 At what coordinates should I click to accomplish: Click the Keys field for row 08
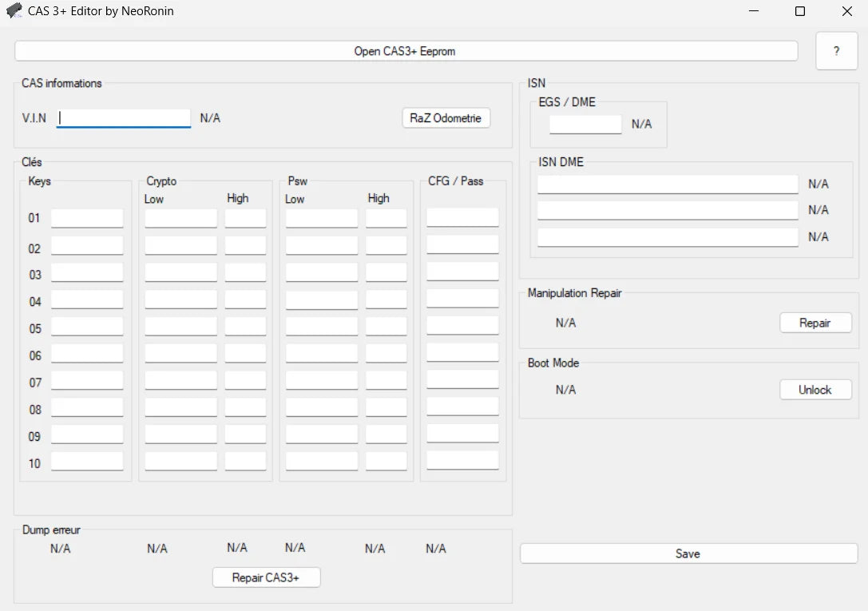click(x=87, y=407)
